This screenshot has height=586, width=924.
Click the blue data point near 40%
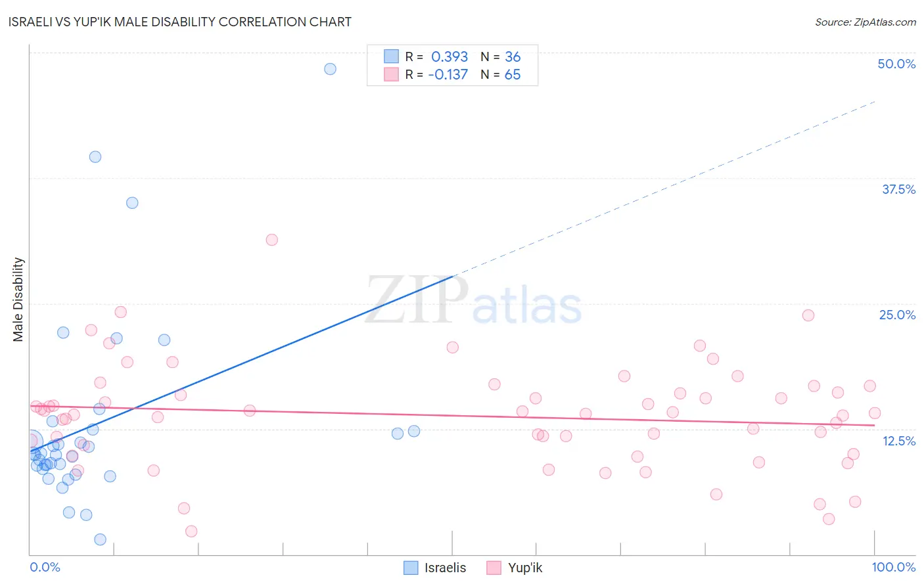95,157
